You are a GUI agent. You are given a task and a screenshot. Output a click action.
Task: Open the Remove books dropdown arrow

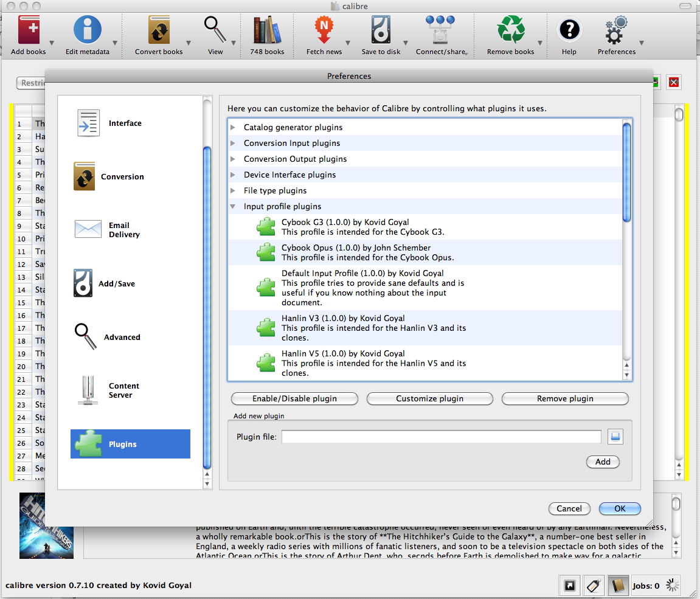(540, 43)
